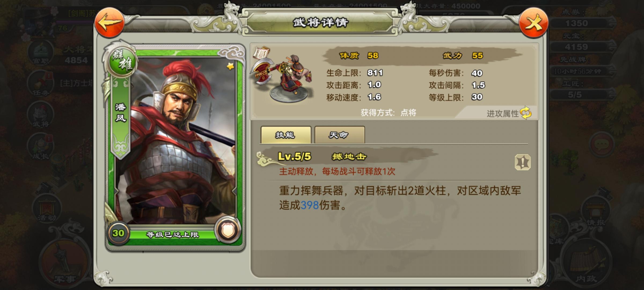Open the 内政 internal affairs button
The height and width of the screenshot is (290, 644).
pyautogui.click(x=586, y=262)
